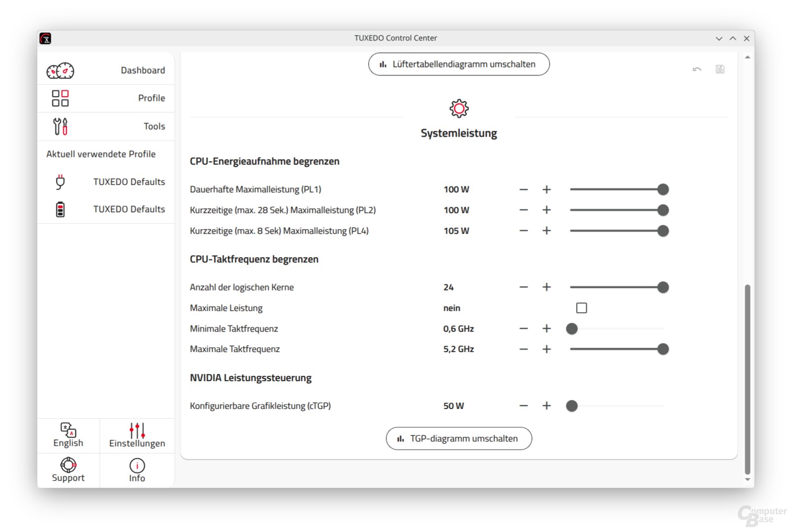Click the battery profile icon

60,209
